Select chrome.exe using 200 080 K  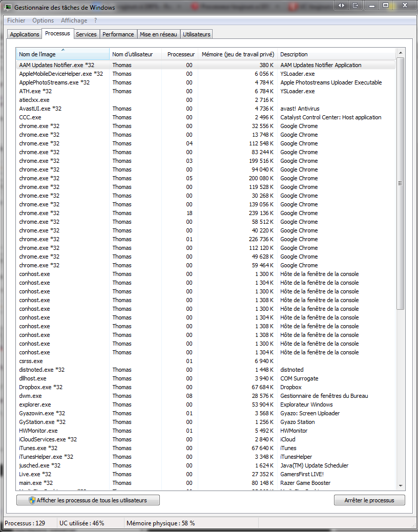tap(206, 178)
